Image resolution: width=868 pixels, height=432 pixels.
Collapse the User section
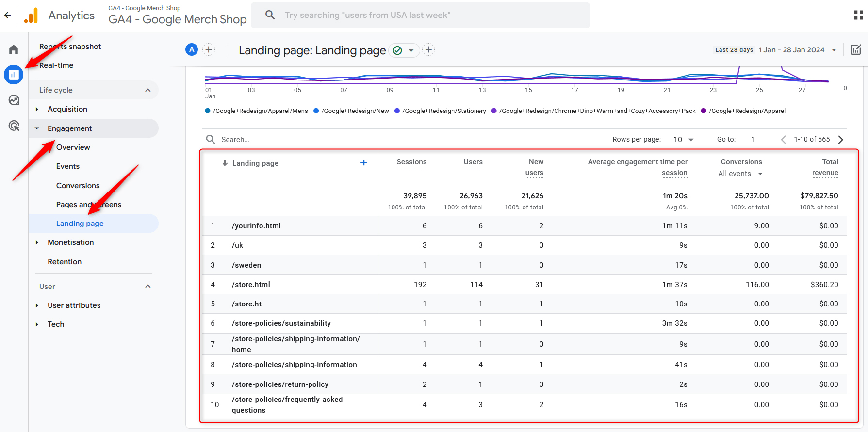click(148, 286)
